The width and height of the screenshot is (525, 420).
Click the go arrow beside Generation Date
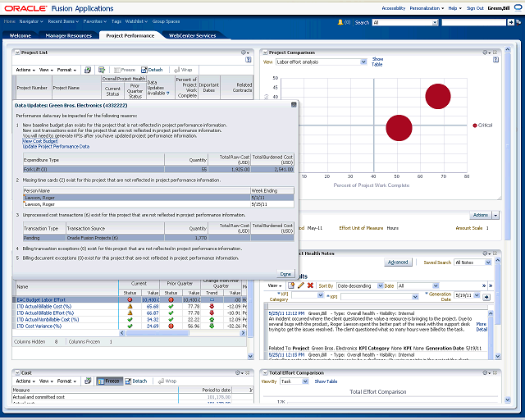(x=486, y=296)
